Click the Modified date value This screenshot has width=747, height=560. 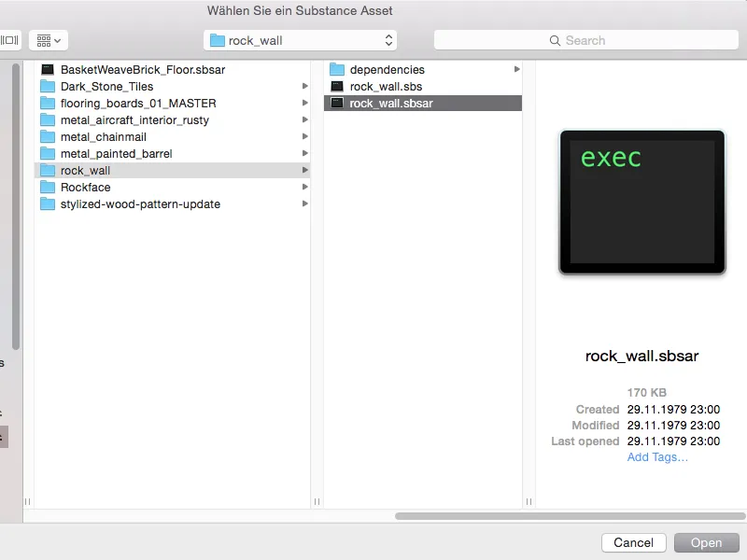(673, 426)
